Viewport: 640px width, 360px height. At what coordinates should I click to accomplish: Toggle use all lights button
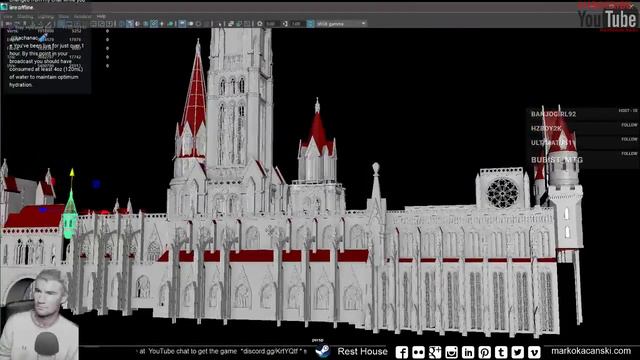click(x=162, y=24)
